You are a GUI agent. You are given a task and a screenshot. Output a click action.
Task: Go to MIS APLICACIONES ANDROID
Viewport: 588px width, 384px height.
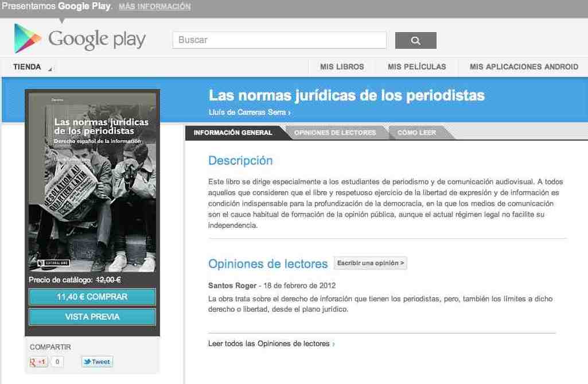click(524, 67)
